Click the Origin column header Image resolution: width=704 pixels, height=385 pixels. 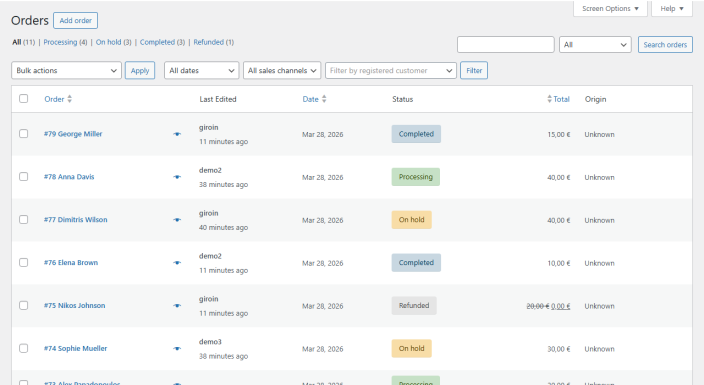pyautogui.click(x=595, y=99)
